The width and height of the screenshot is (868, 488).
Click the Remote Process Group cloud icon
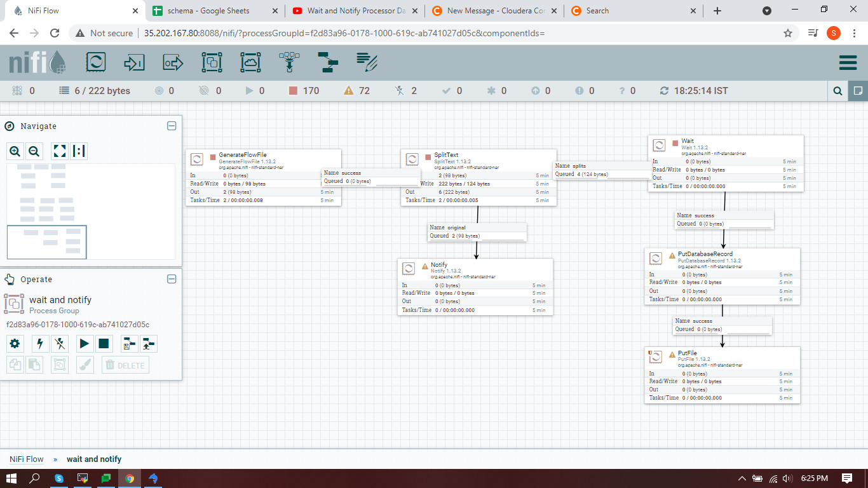pos(250,62)
